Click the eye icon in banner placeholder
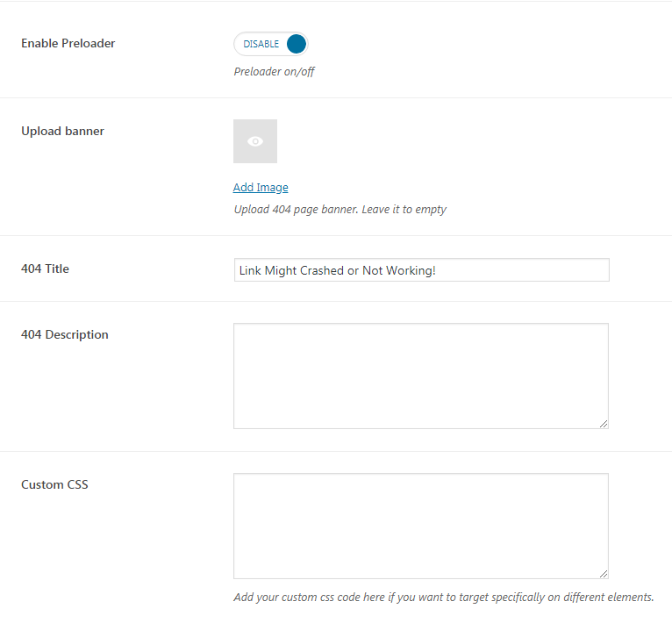 (255, 141)
